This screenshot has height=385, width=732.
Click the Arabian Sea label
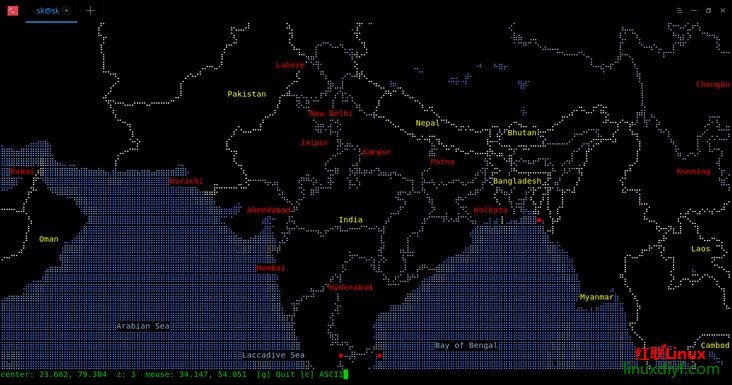click(143, 326)
